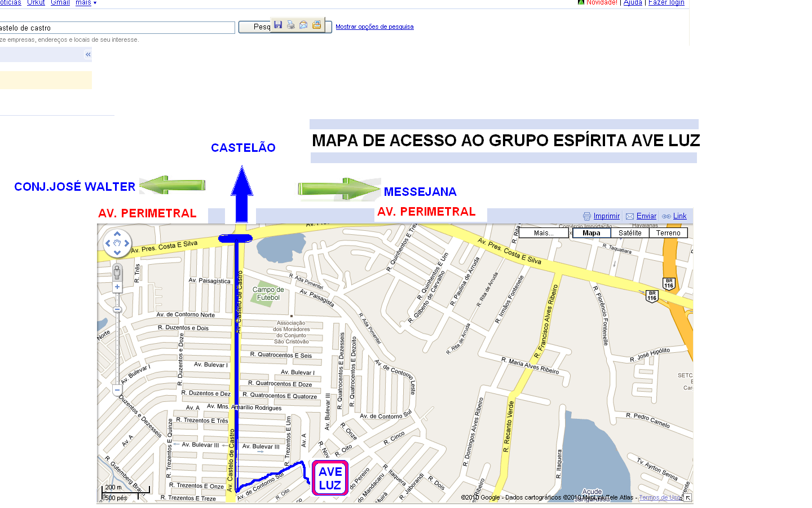Click the upper BR 116 highway shield
812x508 pixels.
669,283
